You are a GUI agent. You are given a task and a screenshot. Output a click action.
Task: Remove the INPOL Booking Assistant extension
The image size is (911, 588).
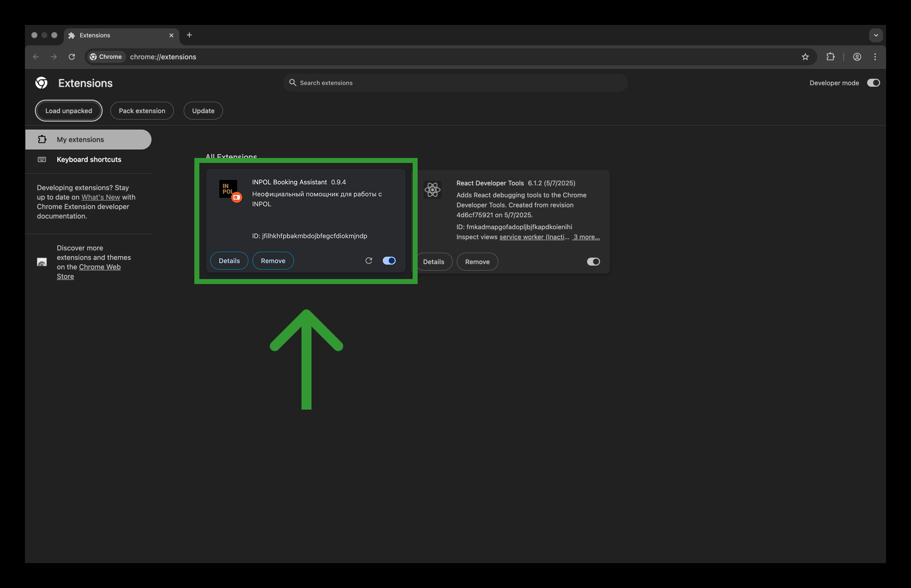pyautogui.click(x=273, y=261)
